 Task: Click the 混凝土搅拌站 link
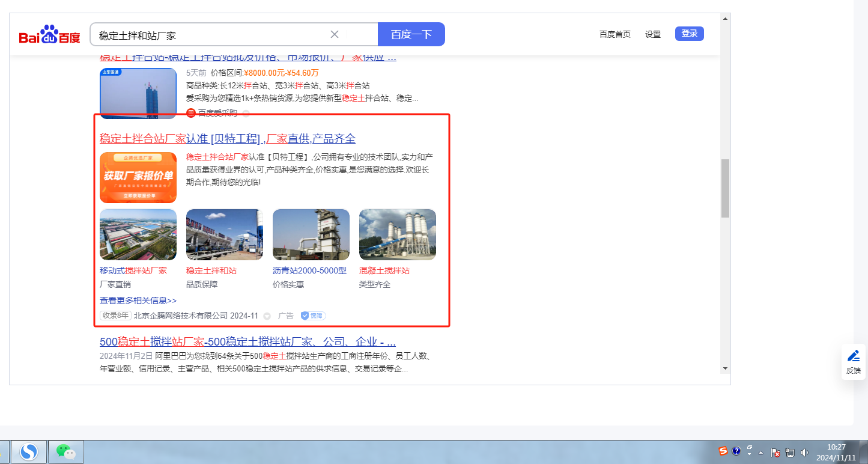click(x=384, y=270)
